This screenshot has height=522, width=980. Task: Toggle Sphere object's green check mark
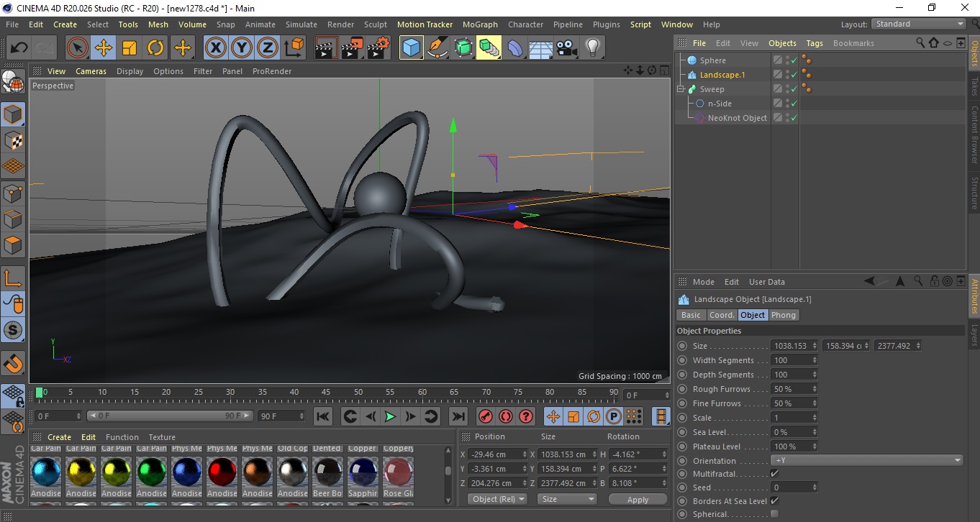(x=794, y=60)
